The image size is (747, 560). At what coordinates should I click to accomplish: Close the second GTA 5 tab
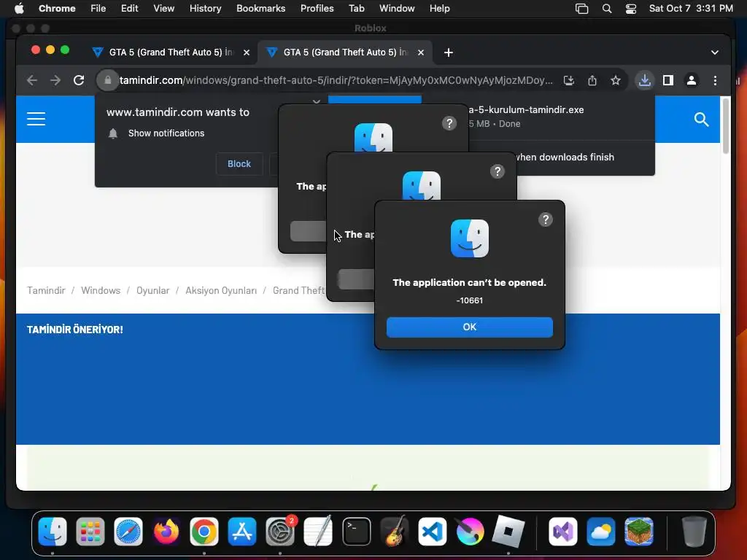(421, 52)
